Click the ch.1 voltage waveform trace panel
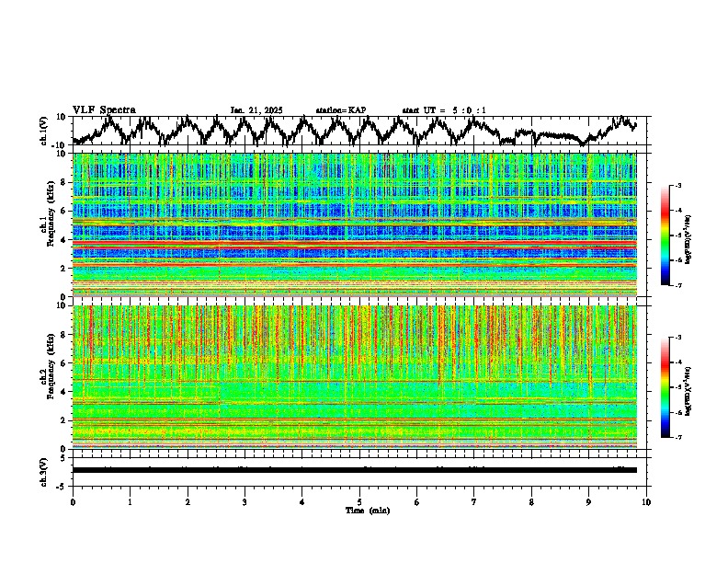The image size is (728, 563). tap(359, 131)
